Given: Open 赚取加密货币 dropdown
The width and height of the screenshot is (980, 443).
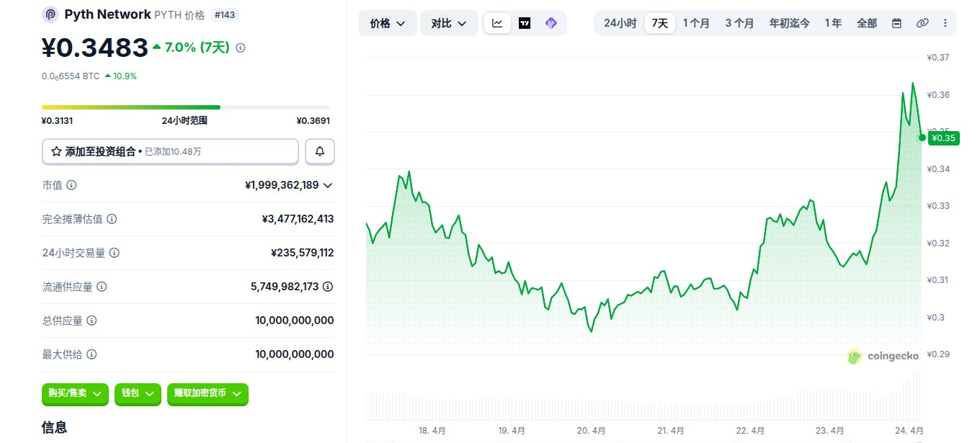Looking at the screenshot, I should (x=208, y=394).
